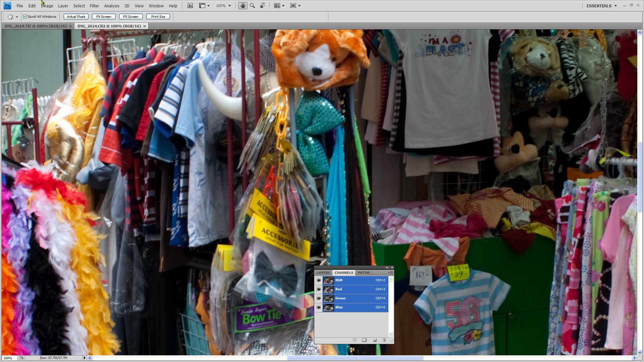Viewport: 644px width, 362px height.
Task: Open the Analysis menu
Action: tap(111, 6)
